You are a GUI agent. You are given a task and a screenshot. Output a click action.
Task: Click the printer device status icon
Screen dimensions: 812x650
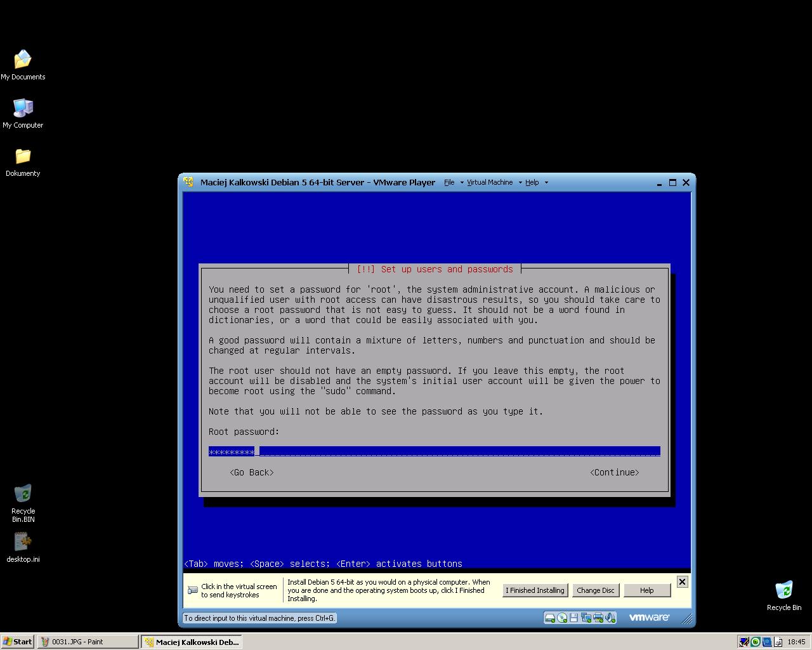pos(598,618)
